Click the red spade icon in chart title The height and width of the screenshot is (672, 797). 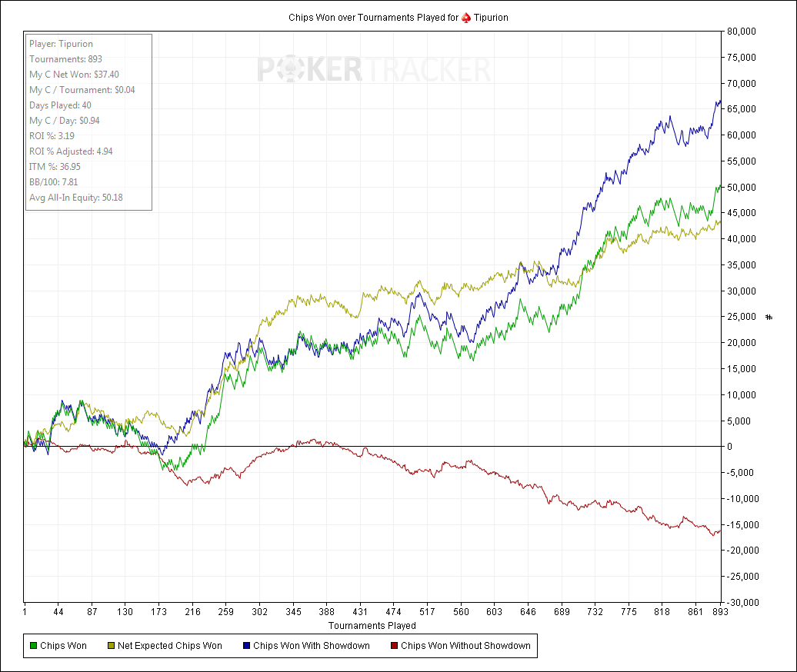[x=466, y=18]
